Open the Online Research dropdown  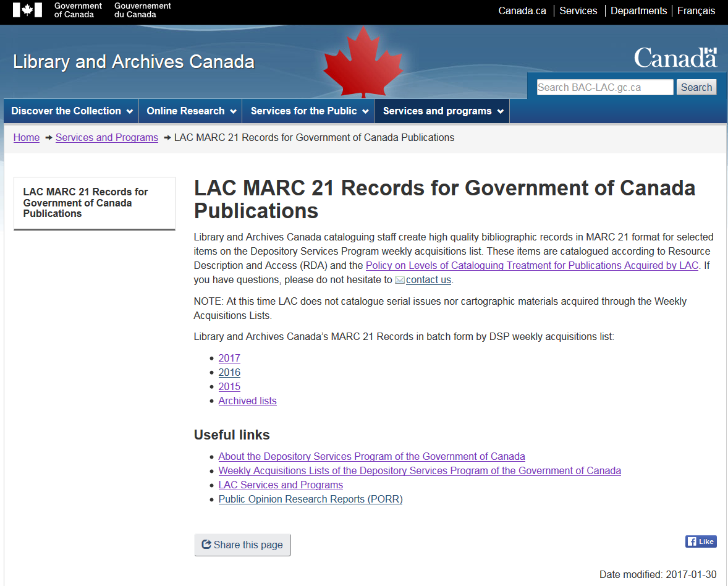[190, 111]
